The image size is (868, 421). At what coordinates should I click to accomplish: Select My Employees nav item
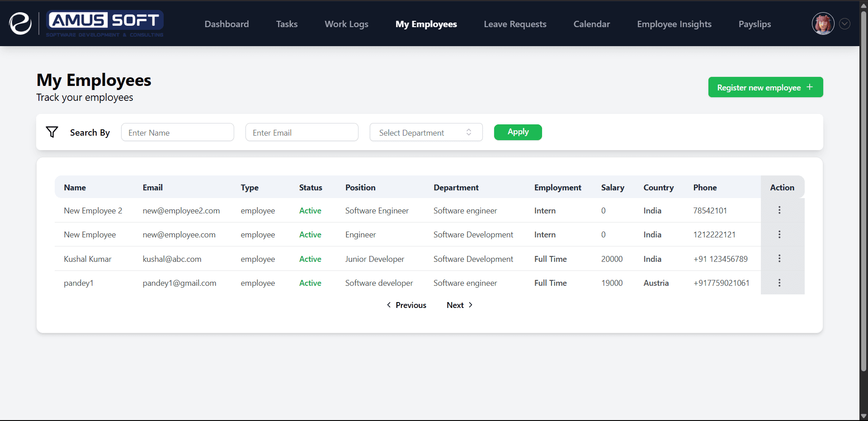tap(426, 24)
